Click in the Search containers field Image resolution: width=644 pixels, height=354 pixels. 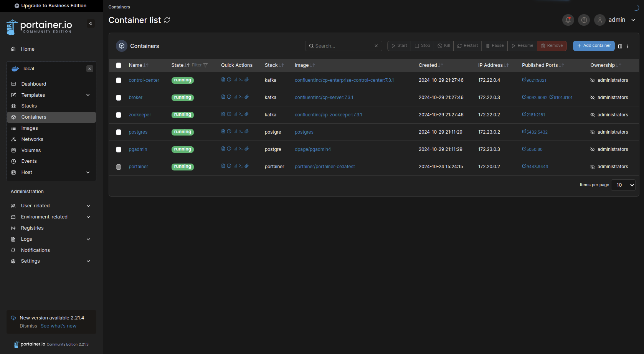[x=343, y=46]
